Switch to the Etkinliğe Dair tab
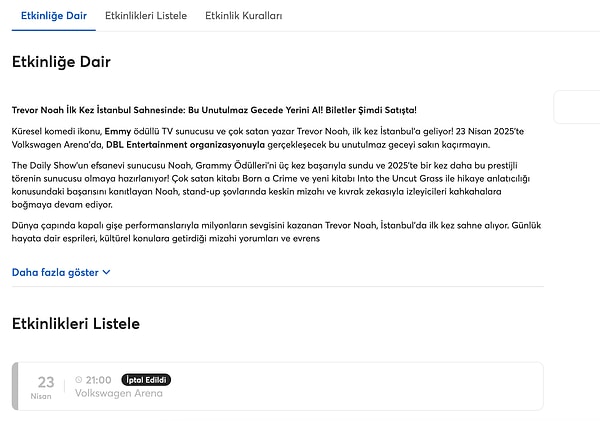 (54, 16)
